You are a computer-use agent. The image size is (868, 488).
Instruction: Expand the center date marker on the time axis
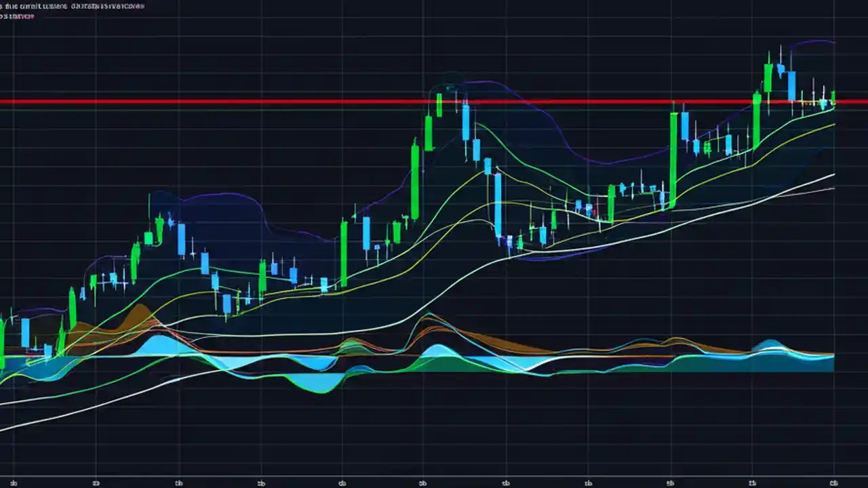pyautogui.click(x=422, y=483)
